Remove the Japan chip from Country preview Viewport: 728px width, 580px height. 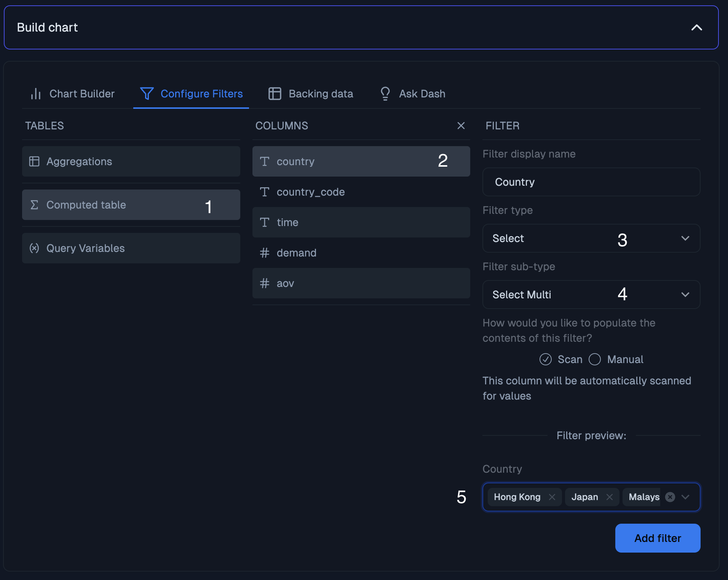point(609,497)
